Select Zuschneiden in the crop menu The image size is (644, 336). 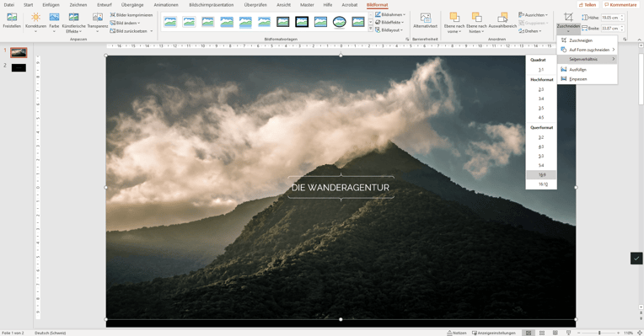click(x=587, y=40)
